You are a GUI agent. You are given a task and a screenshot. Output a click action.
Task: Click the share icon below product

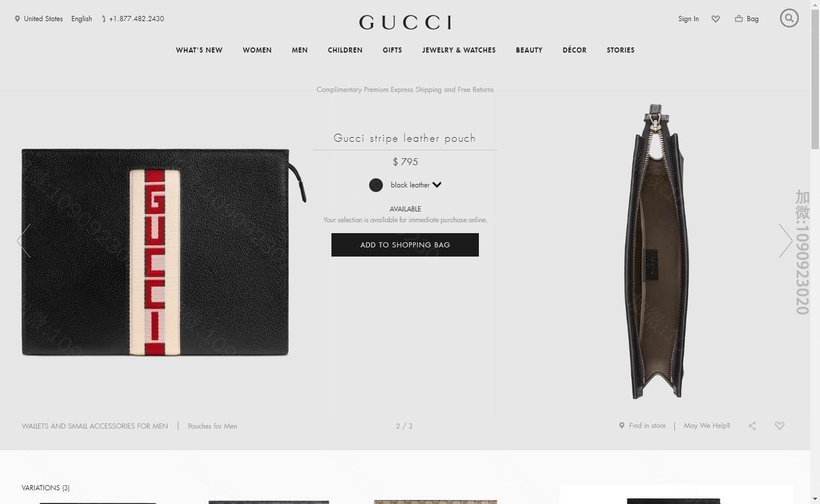click(x=752, y=426)
